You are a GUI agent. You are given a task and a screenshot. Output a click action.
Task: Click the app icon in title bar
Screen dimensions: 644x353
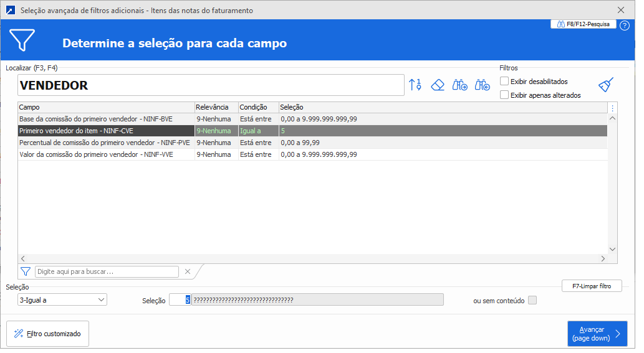[11, 10]
